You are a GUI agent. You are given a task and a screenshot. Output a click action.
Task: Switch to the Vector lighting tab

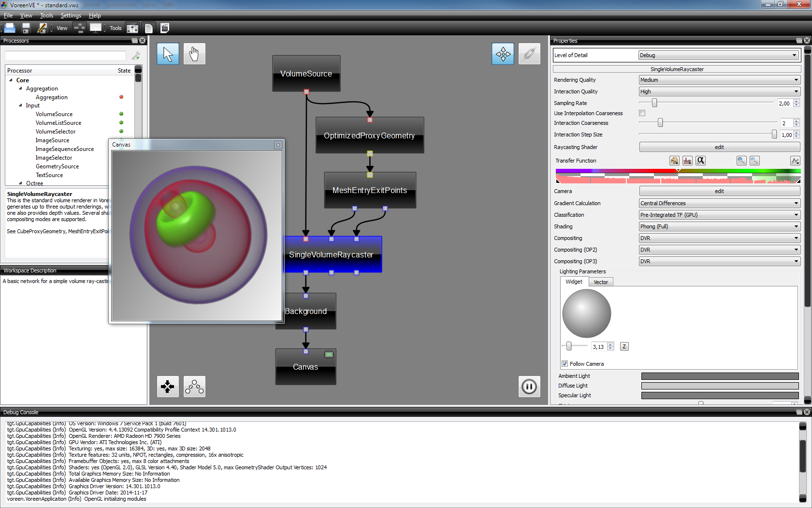click(x=601, y=282)
